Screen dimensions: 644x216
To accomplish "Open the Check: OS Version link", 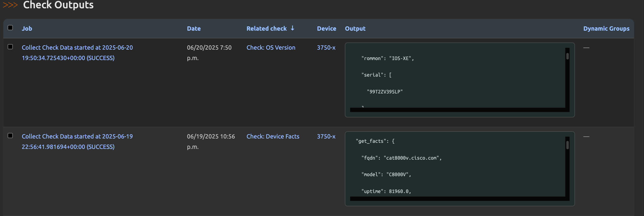I will point(271,47).
